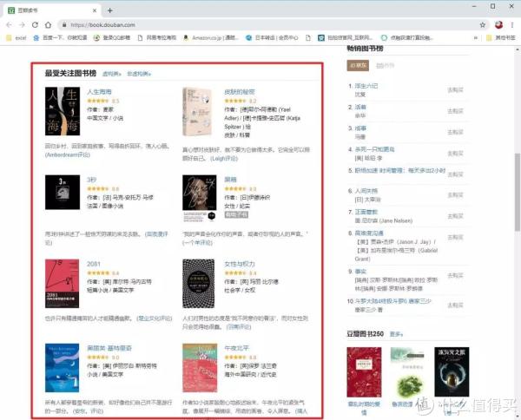Open the book titled 人生海海
521x420 pixels.
point(99,92)
